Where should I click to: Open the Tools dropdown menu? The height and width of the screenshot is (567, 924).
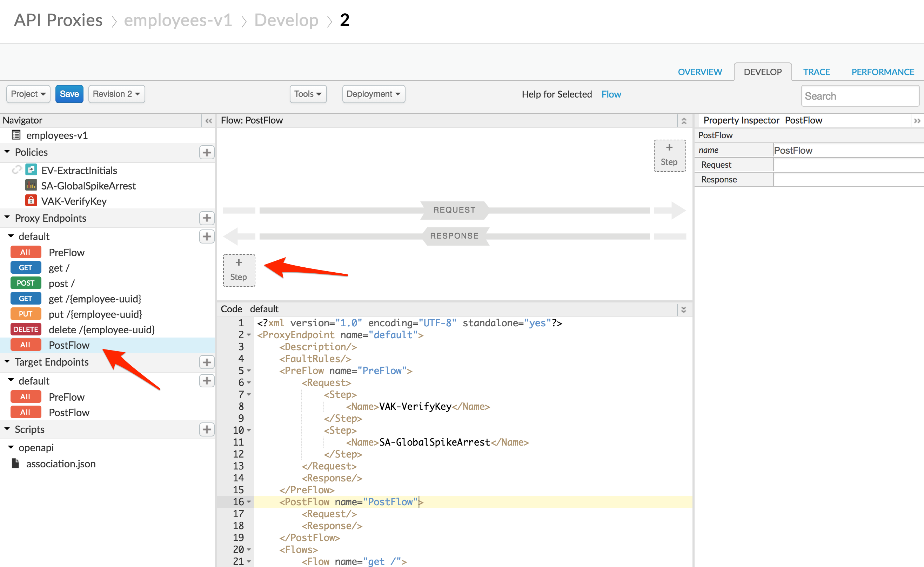[x=308, y=94]
